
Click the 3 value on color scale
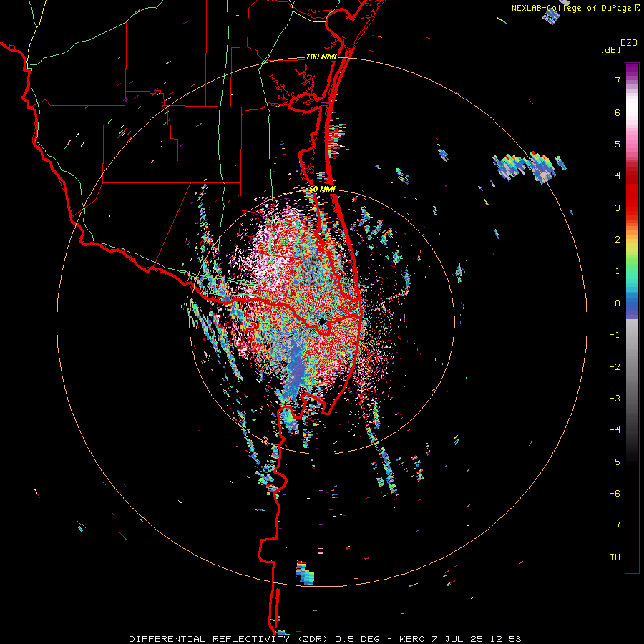[618, 208]
